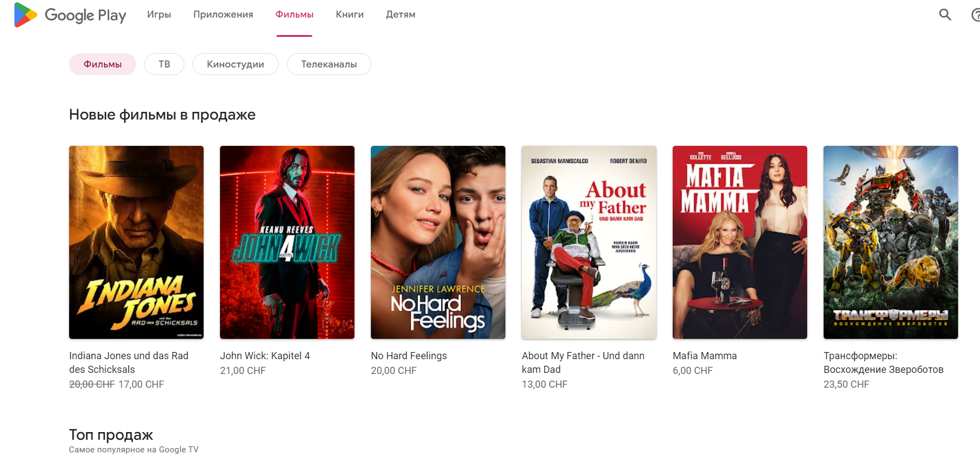Select the Фильмы filter chip
The width and height of the screenshot is (980, 465).
click(x=103, y=64)
